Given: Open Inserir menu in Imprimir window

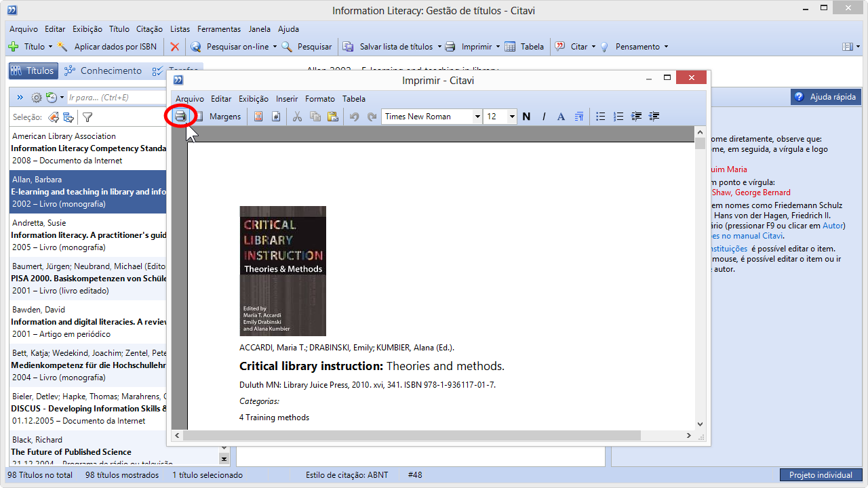Looking at the screenshot, I should [287, 99].
